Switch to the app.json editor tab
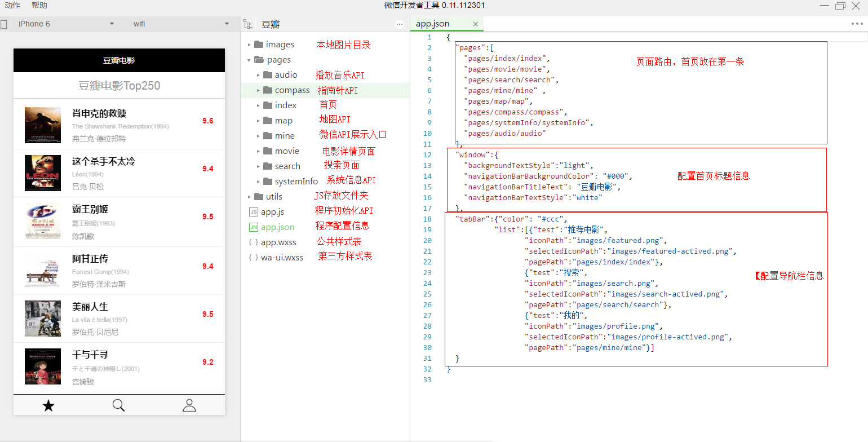Viewport: 868px width, 442px height. tap(432, 24)
